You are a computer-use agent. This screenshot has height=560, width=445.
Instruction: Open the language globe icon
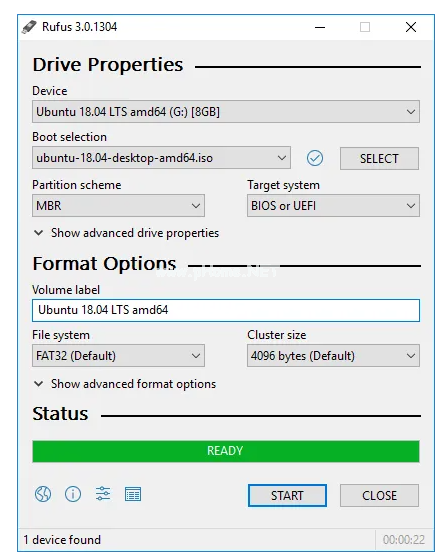pyautogui.click(x=43, y=494)
